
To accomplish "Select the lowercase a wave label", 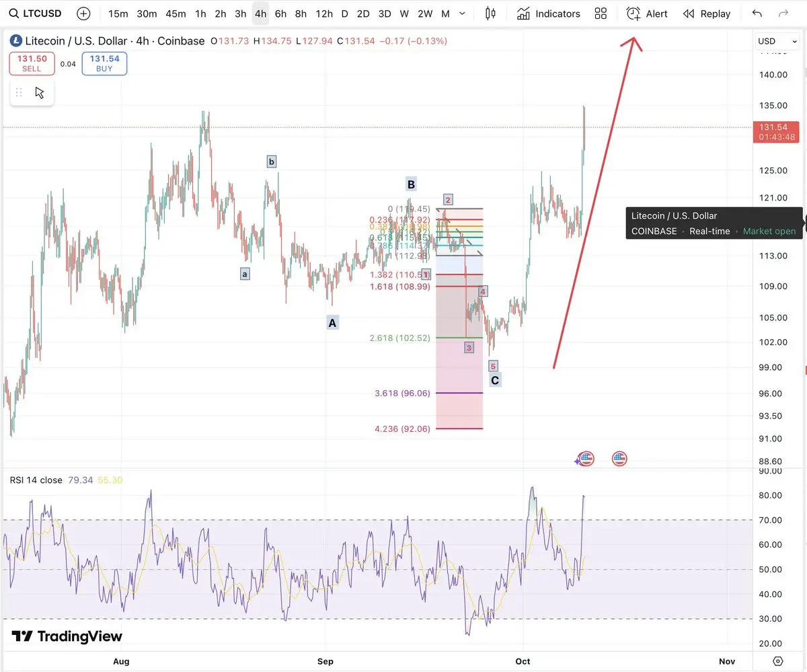I will coord(245,274).
